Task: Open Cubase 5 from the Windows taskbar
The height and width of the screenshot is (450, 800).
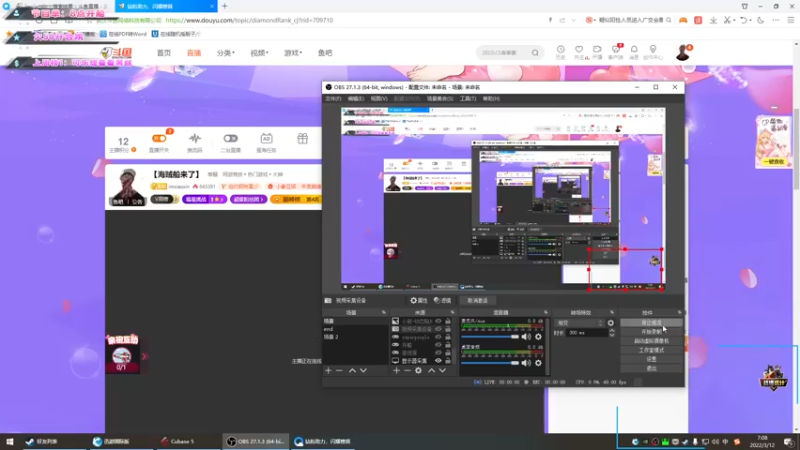Action: pos(177,441)
